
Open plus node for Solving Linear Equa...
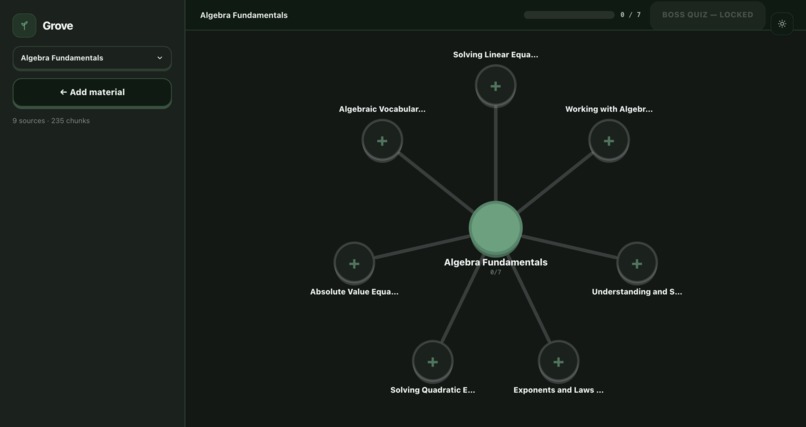click(496, 86)
